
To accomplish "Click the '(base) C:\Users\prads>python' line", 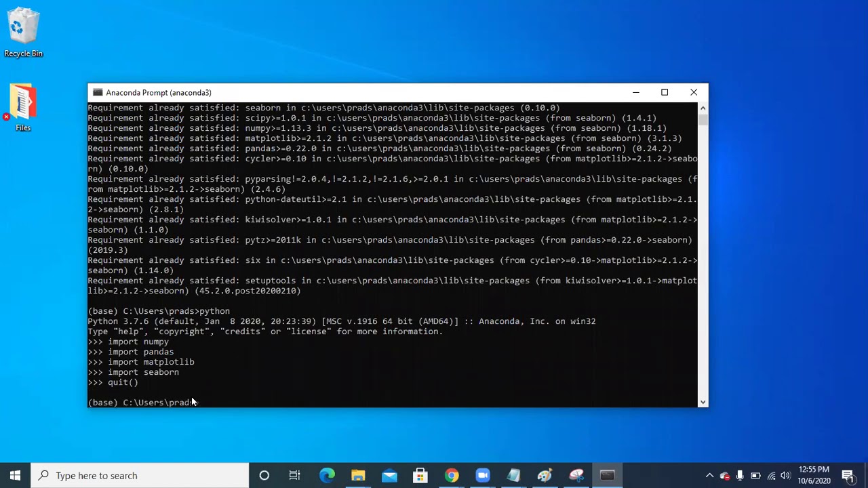I will (x=159, y=311).
